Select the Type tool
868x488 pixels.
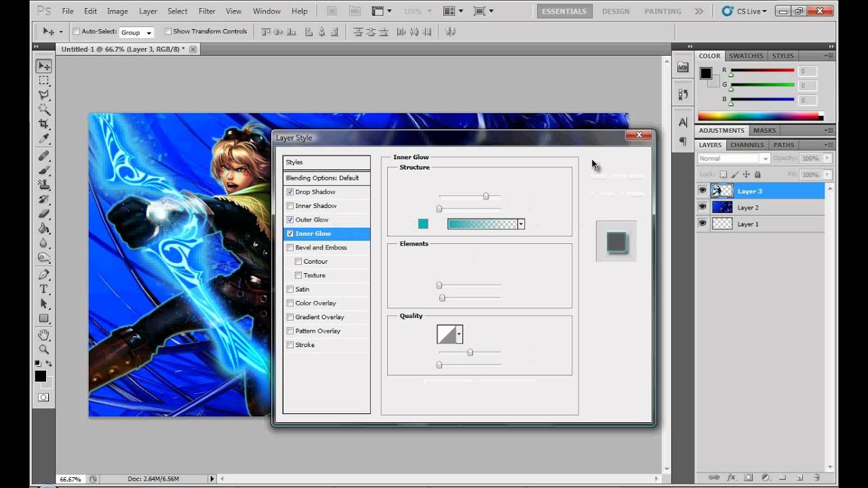tap(43, 289)
